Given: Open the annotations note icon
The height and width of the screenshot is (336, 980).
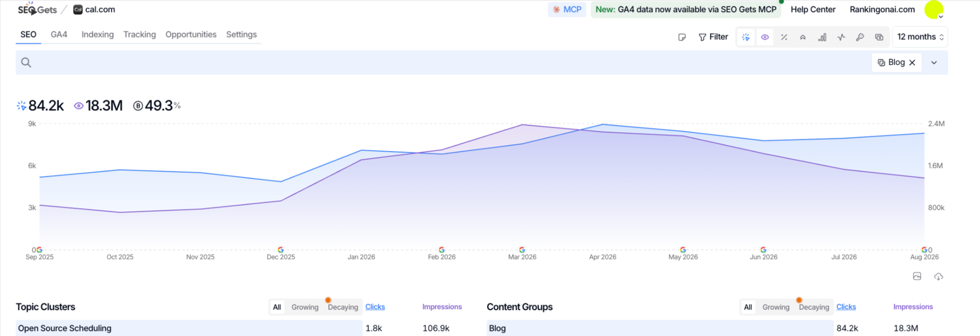Looking at the screenshot, I should pos(682,37).
